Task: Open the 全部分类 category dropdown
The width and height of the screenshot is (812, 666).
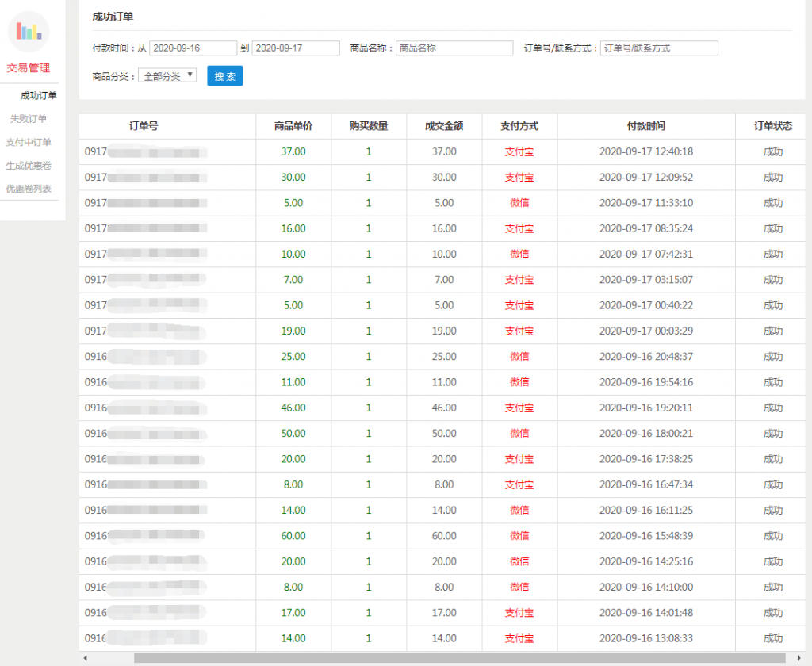Action: coord(167,77)
